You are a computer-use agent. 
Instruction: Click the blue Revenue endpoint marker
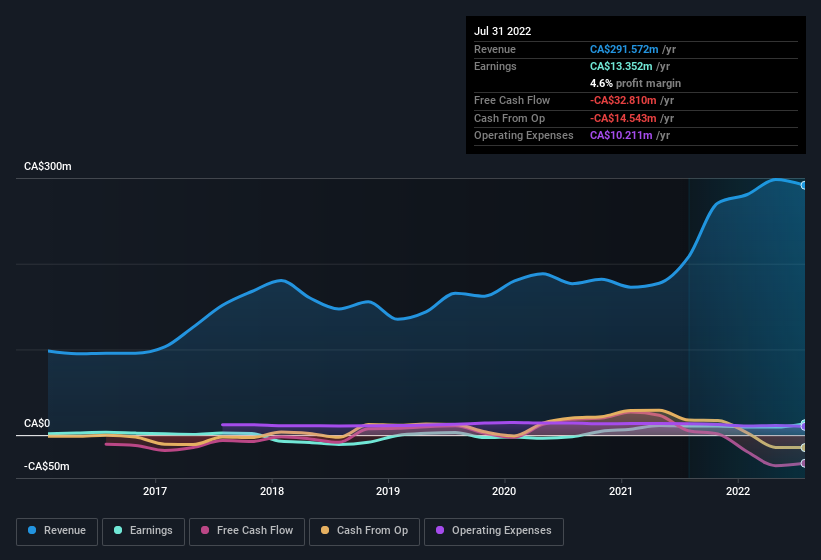[804, 185]
